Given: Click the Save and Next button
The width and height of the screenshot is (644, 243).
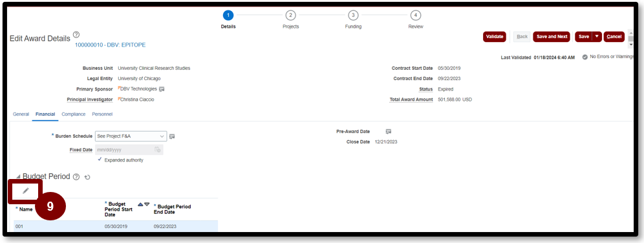Looking at the screenshot, I should (552, 37).
